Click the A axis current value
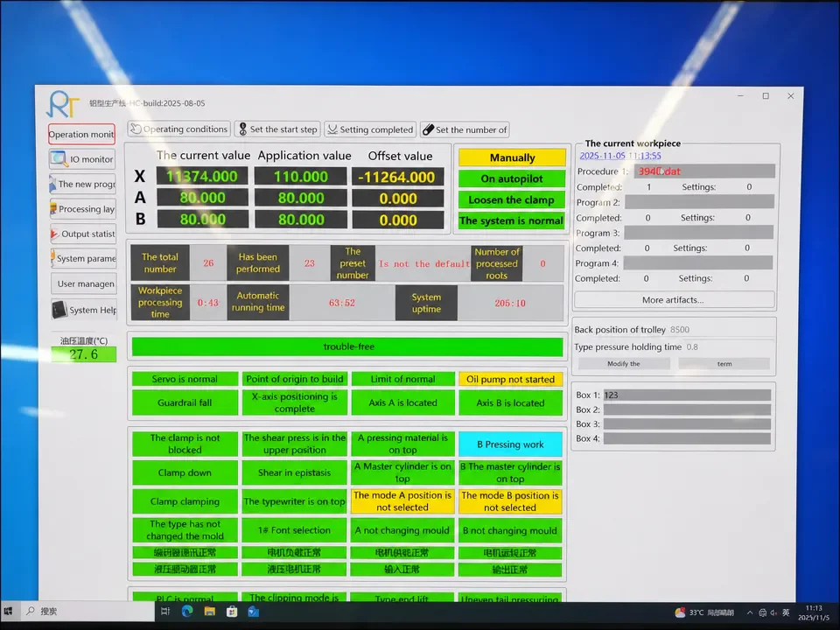The height and width of the screenshot is (630, 840). (202, 198)
